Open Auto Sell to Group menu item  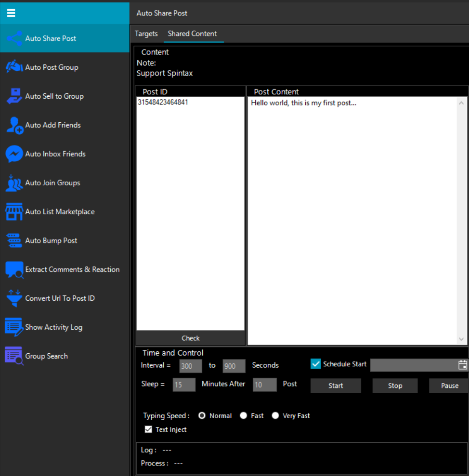point(65,96)
